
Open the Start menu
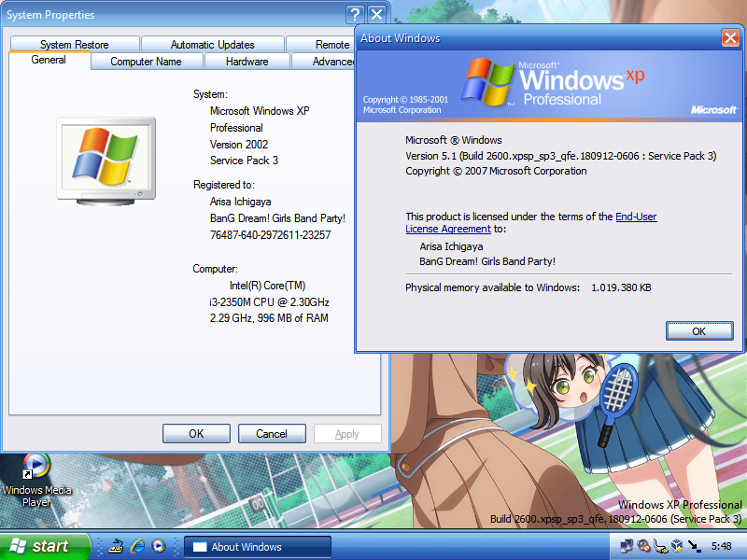(x=45, y=546)
